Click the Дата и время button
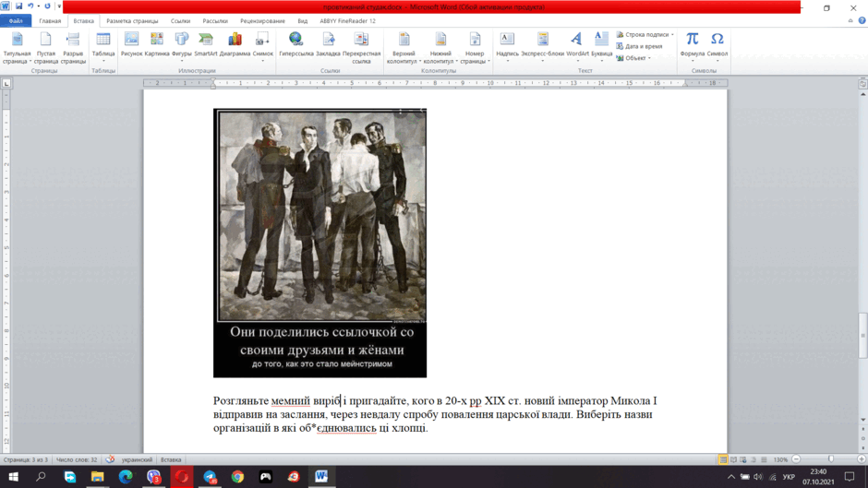Screen dimensions: 868x488 pyautogui.click(x=639, y=46)
